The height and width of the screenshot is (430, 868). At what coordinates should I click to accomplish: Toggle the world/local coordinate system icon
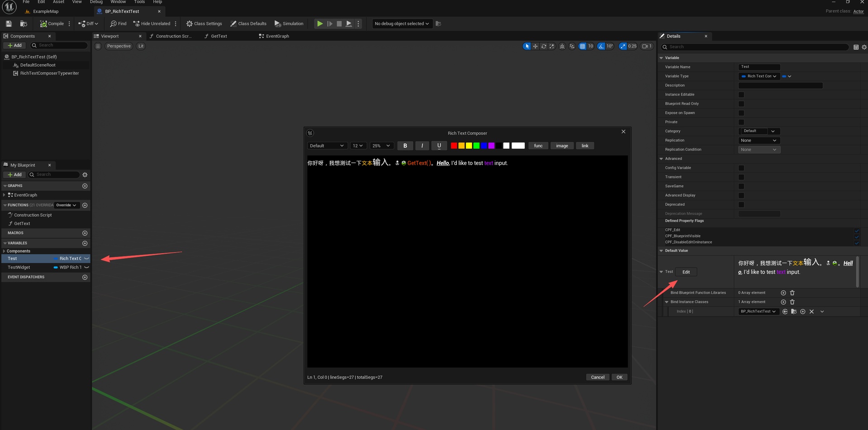pyautogui.click(x=562, y=46)
